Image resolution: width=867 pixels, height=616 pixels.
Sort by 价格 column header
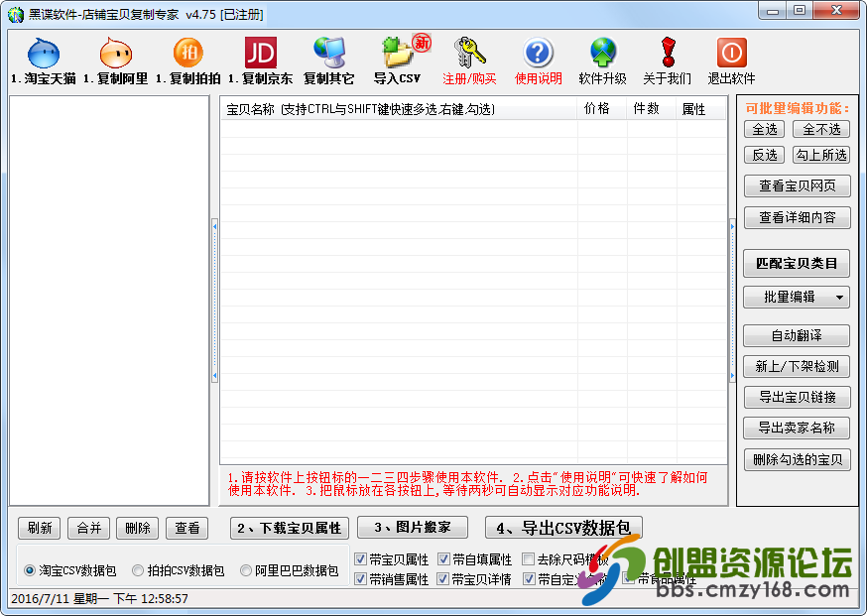point(601,109)
